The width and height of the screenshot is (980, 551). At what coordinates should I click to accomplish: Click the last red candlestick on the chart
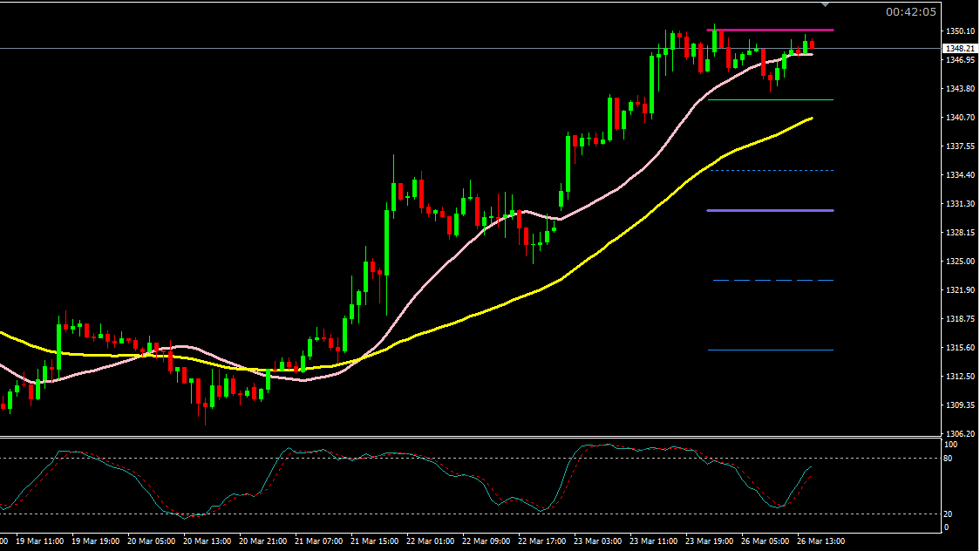point(813,44)
